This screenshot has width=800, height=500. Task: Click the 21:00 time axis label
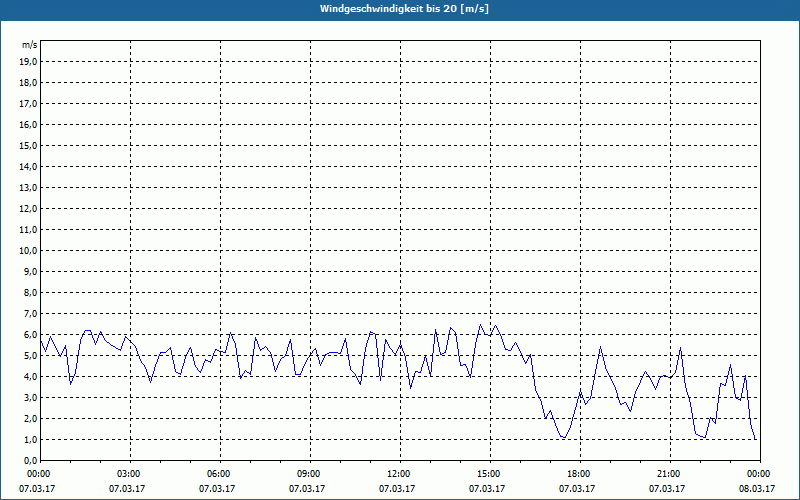[x=670, y=474]
